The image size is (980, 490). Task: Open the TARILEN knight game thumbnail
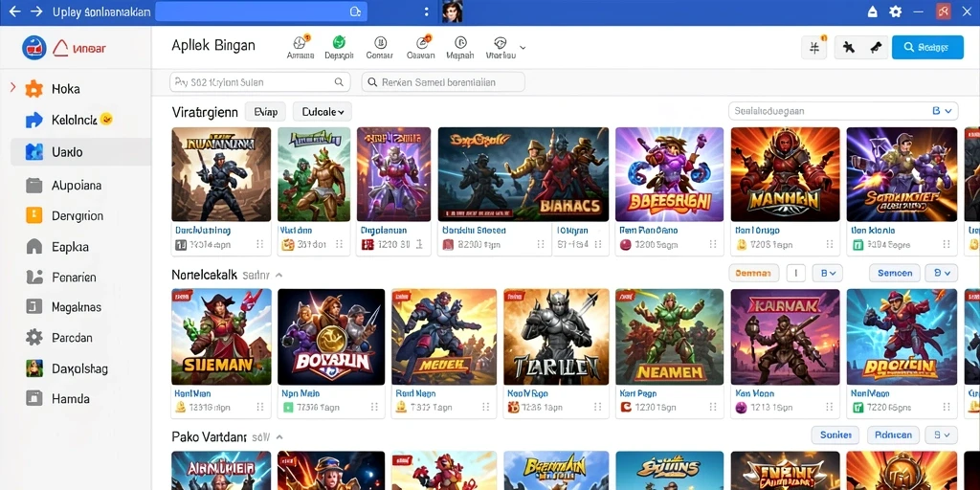(x=556, y=336)
